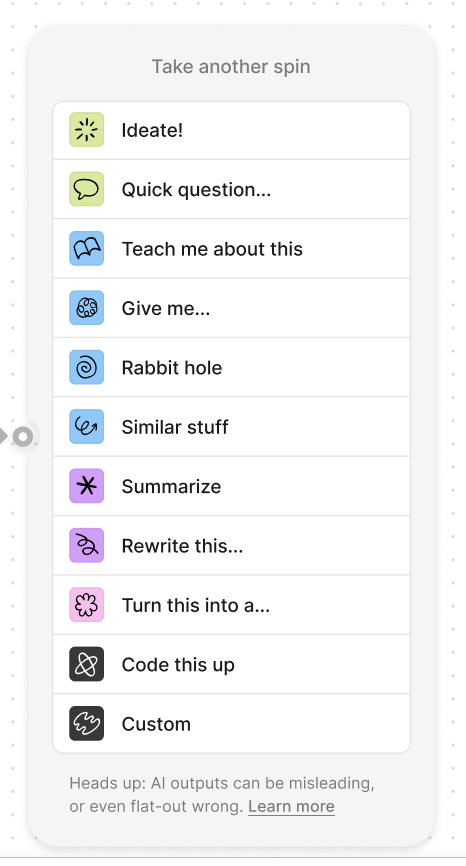
Task: Click the dark scribble Custom icon
Action: [87, 724]
